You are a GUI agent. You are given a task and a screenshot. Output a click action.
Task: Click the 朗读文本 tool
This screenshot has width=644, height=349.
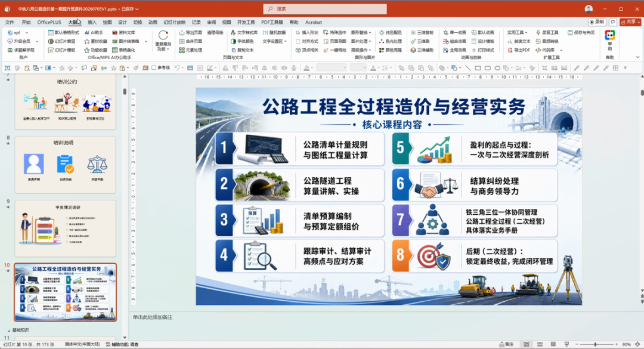pos(519,42)
